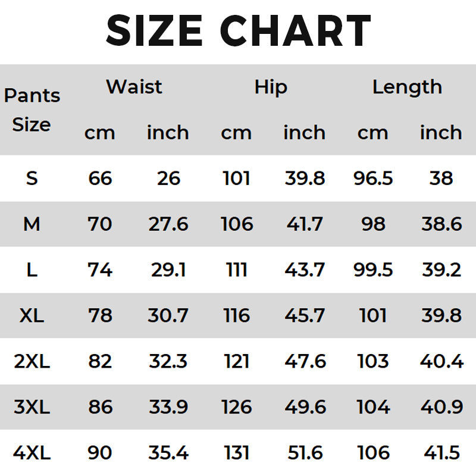Click the 32.3 inch waist value
Screen dimensions: 476x476
[x=168, y=361]
